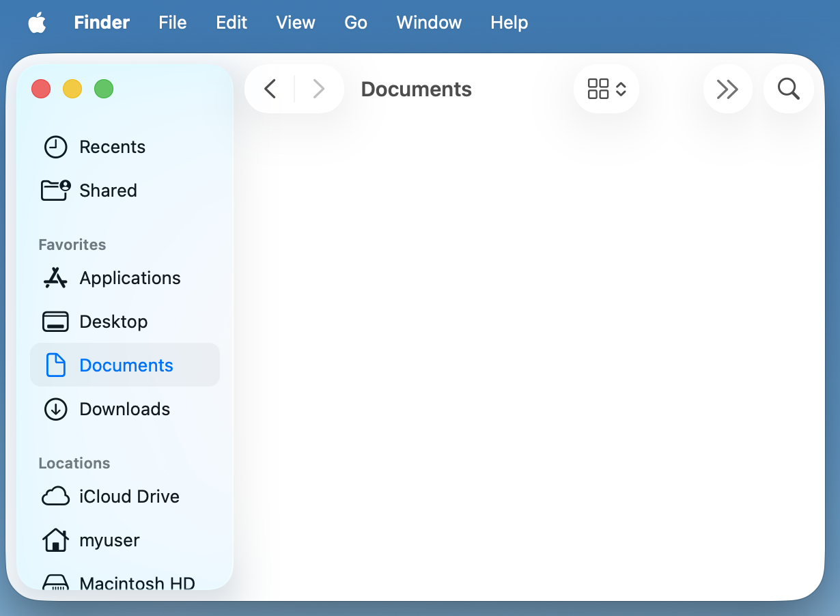The width and height of the screenshot is (840, 616).
Task: Click the Downloads arrow icon
Action: (x=55, y=409)
